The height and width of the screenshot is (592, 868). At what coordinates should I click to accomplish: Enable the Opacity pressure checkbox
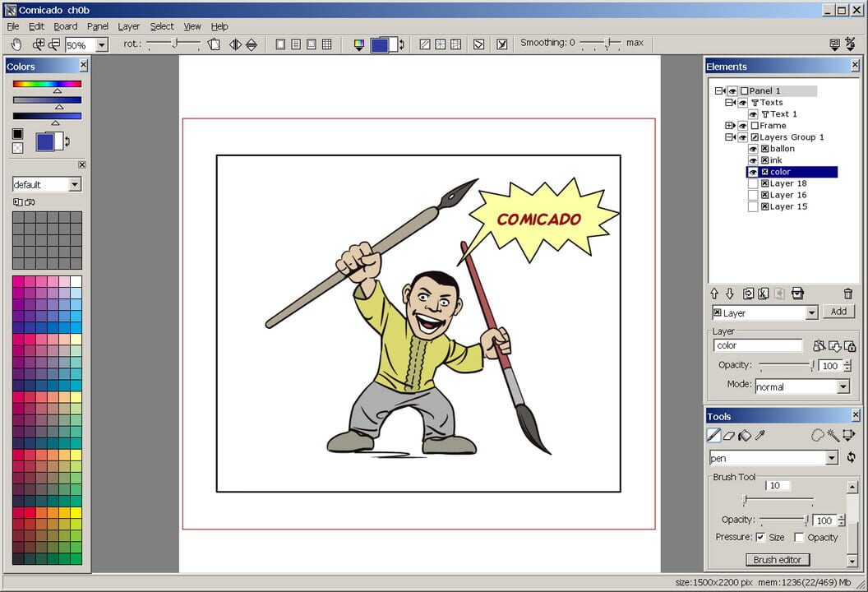coord(799,537)
